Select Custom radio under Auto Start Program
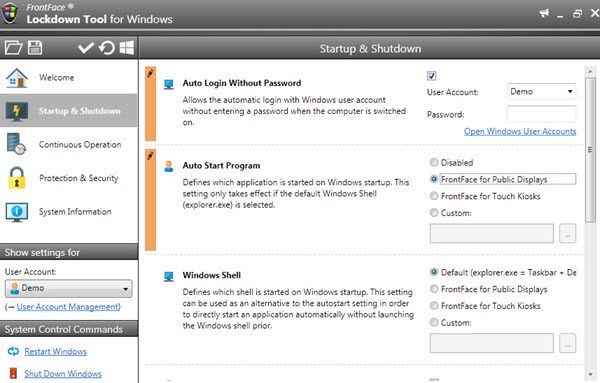This screenshot has height=383, width=600. click(x=434, y=212)
